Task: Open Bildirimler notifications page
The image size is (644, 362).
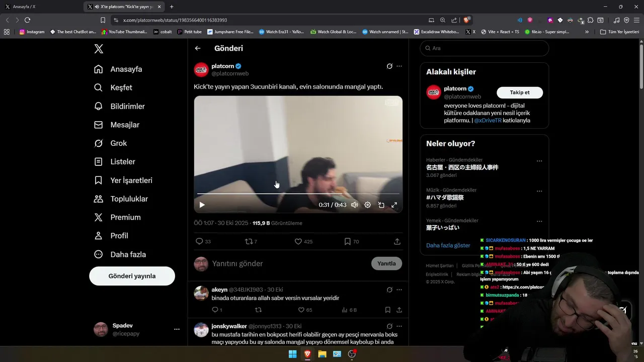Action: [120, 106]
